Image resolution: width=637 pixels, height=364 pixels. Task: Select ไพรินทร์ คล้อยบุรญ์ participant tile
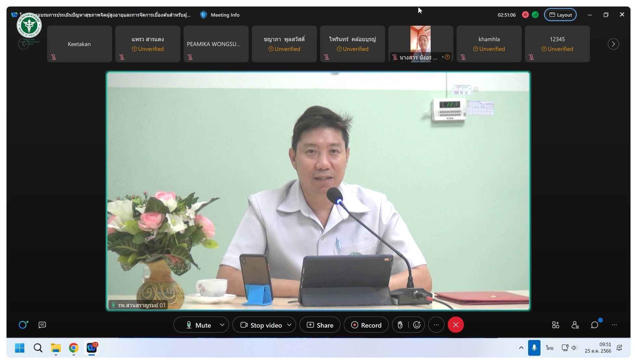[353, 44]
